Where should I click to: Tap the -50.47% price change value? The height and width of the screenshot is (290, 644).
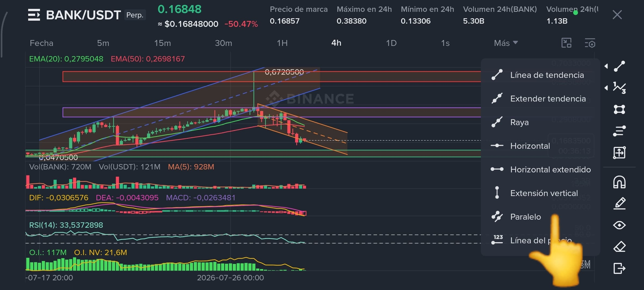tap(241, 24)
